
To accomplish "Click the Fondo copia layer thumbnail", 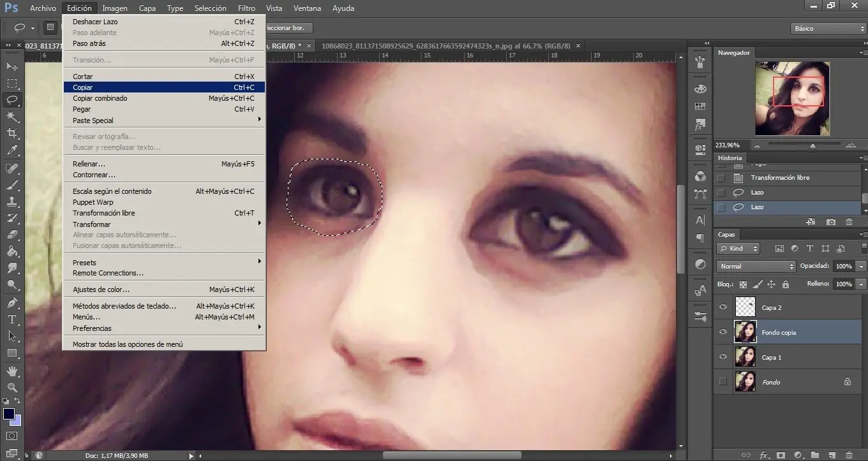I will pyautogui.click(x=745, y=332).
